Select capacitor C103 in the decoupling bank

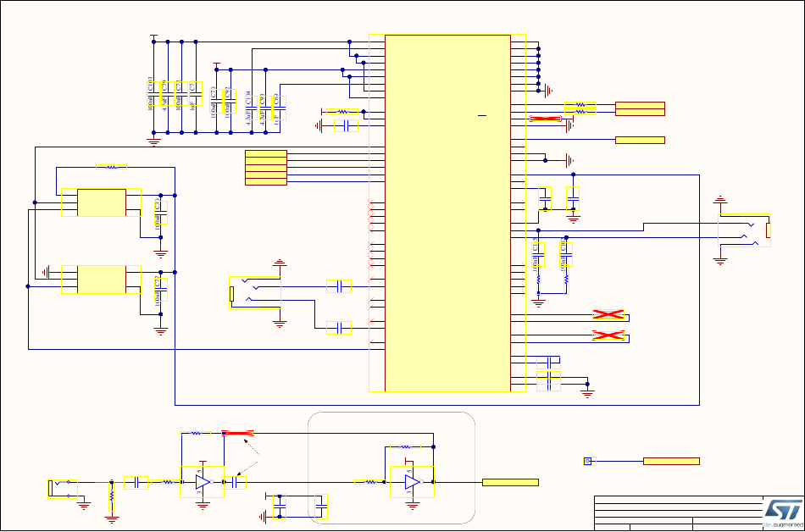(153, 94)
